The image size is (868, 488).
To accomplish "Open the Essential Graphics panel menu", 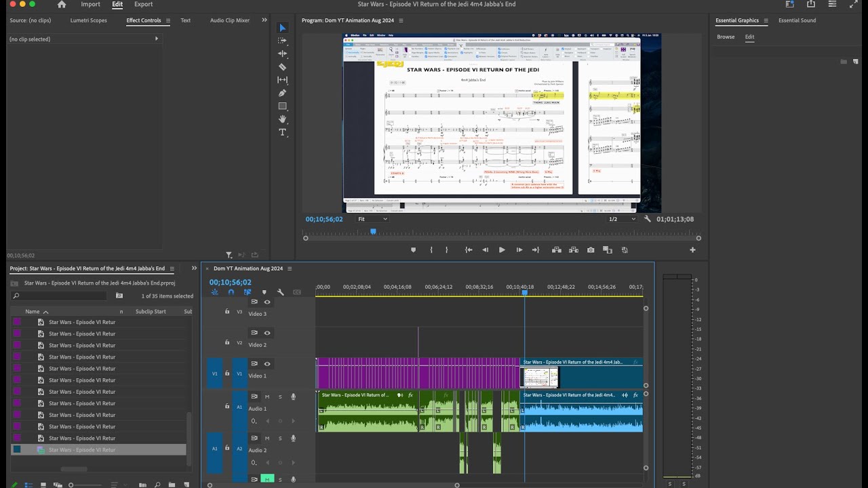I will (x=766, y=20).
